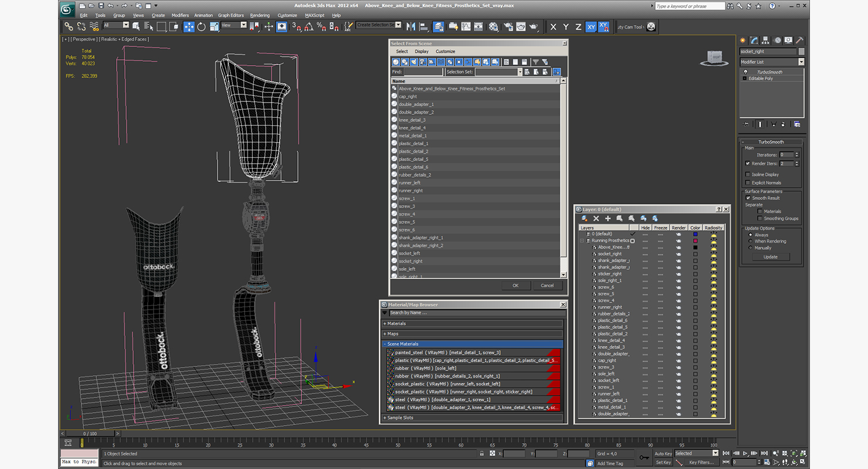868x469 pixels.
Task: Click the Auto Key button
Action: [663, 453]
